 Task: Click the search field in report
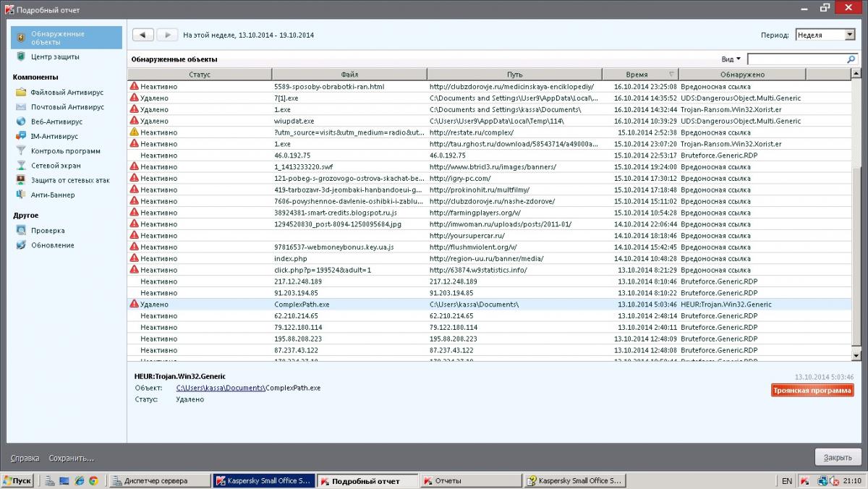point(796,59)
